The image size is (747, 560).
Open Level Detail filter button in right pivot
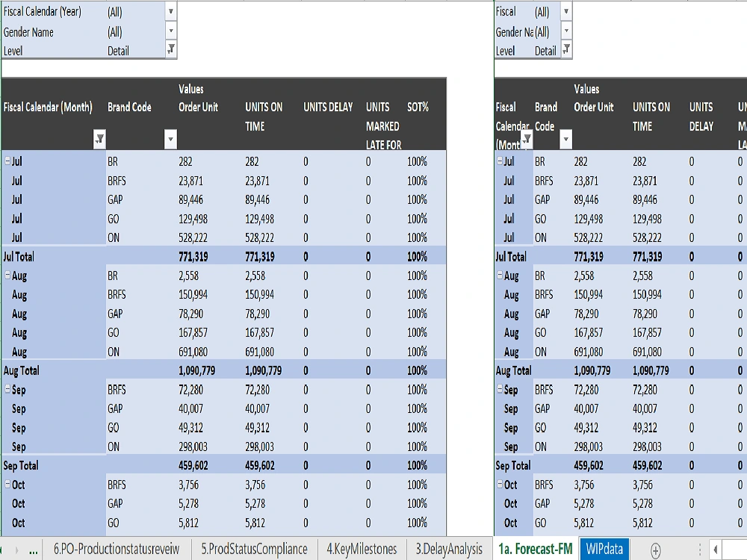coord(566,49)
